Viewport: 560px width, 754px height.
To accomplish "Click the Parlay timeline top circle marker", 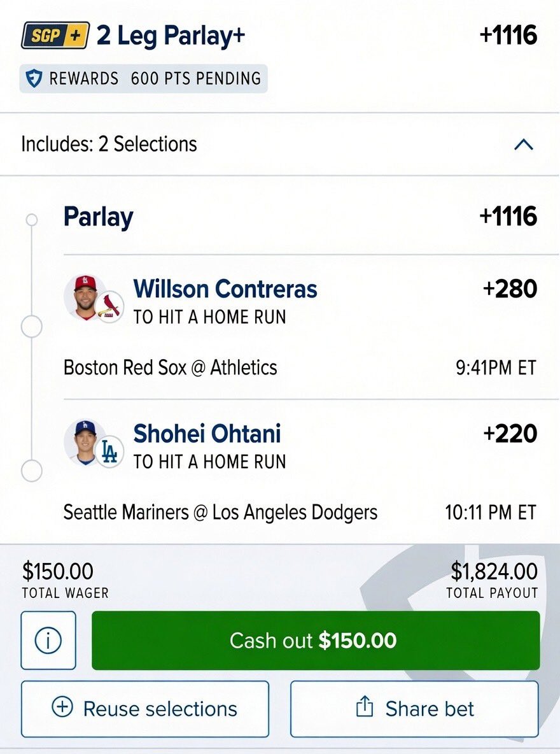I will (32, 220).
